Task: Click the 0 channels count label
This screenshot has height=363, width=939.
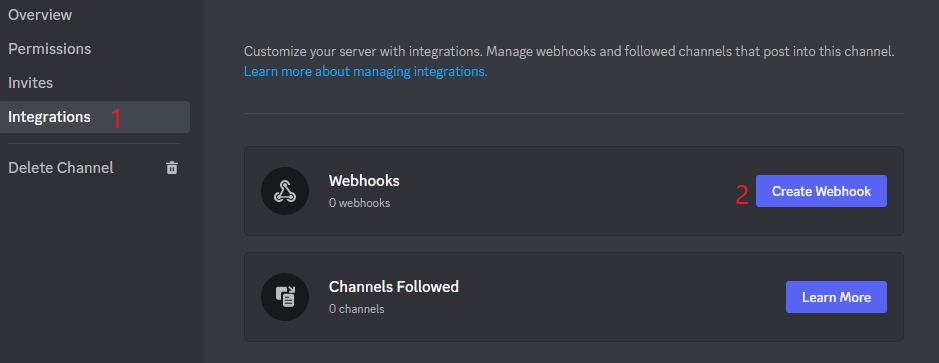Action: (x=356, y=309)
